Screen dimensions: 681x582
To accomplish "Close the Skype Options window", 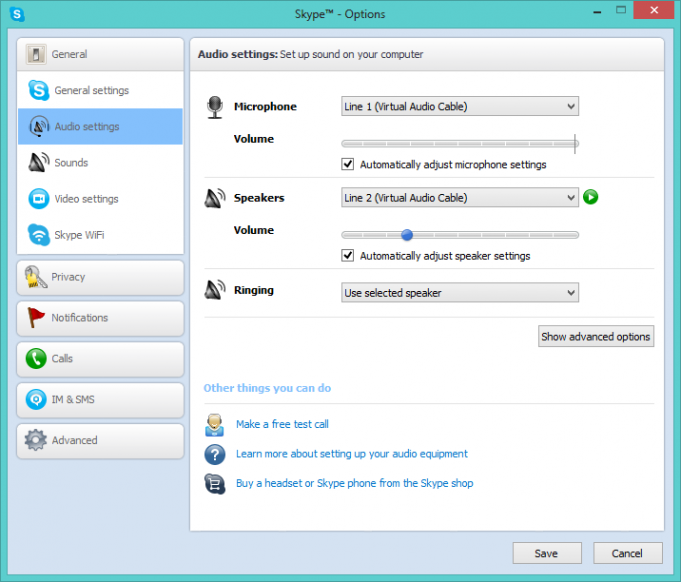I will coord(654,10).
